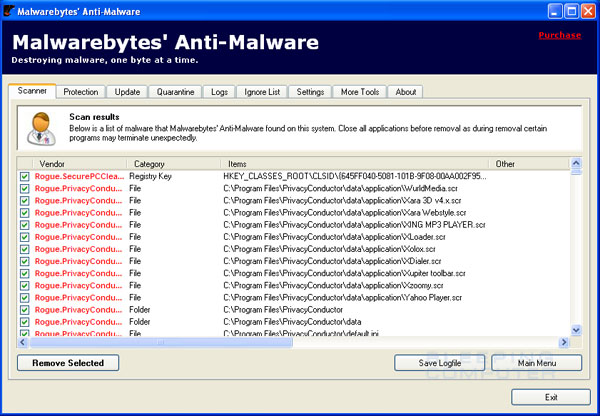Sort by the Category column header

[x=174, y=164]
